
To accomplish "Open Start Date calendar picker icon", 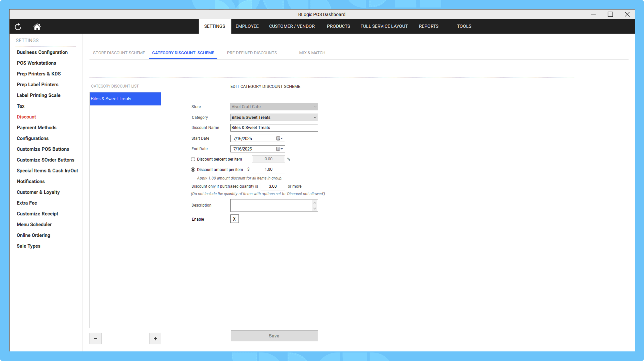I will (279, 138).
